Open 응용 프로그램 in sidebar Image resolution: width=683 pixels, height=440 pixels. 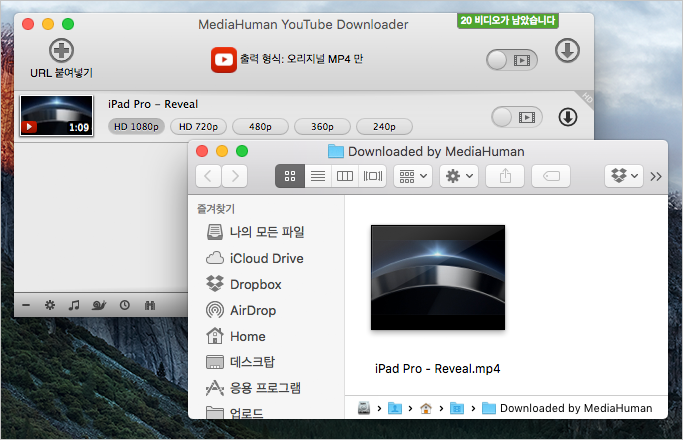point(266,388)
